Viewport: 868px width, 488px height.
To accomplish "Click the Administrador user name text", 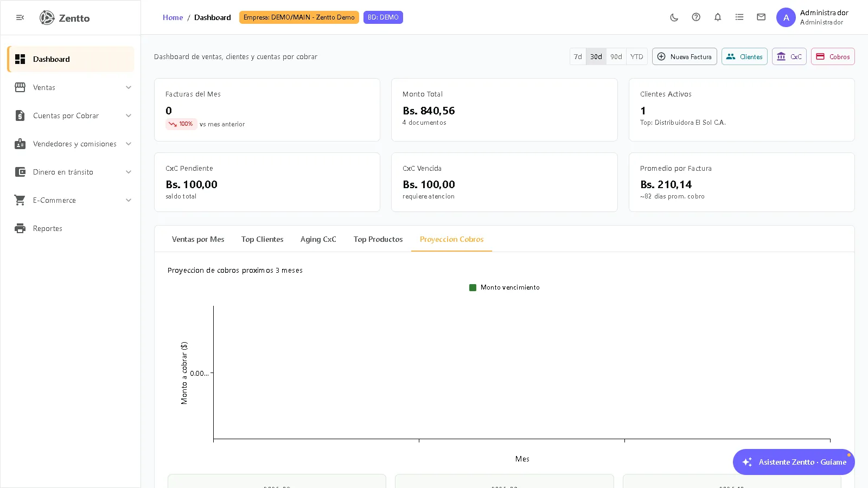I will coord(824,12).
